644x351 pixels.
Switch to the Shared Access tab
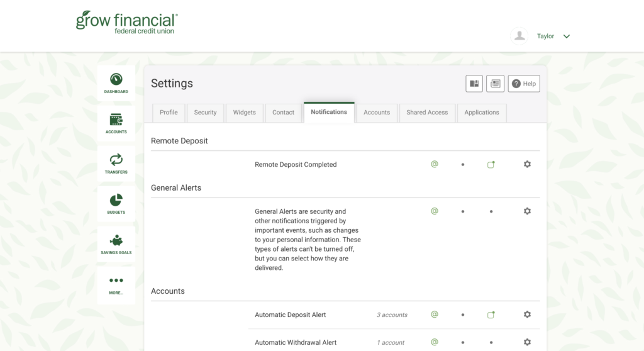pos(427,113)
